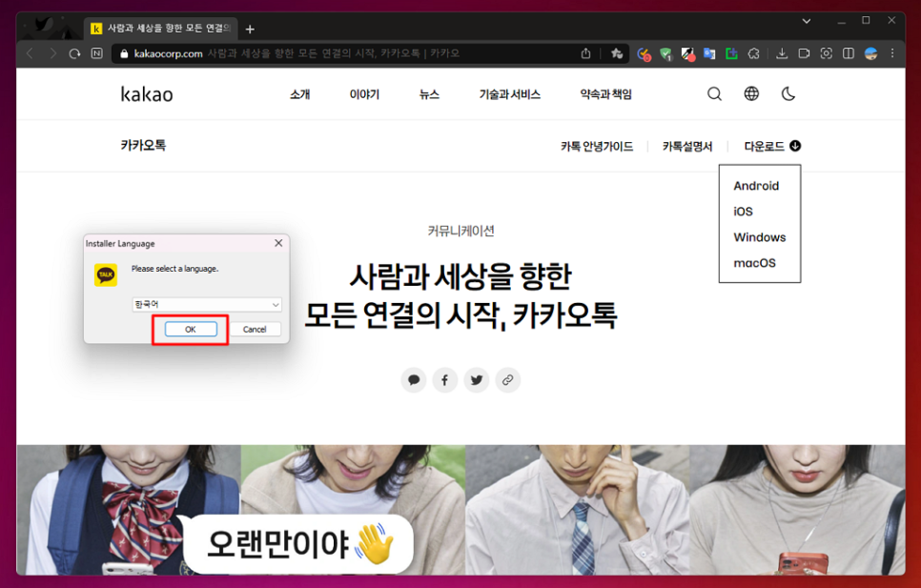
Task: Open the 뉴스 menu
Action: tap(429, 94)
